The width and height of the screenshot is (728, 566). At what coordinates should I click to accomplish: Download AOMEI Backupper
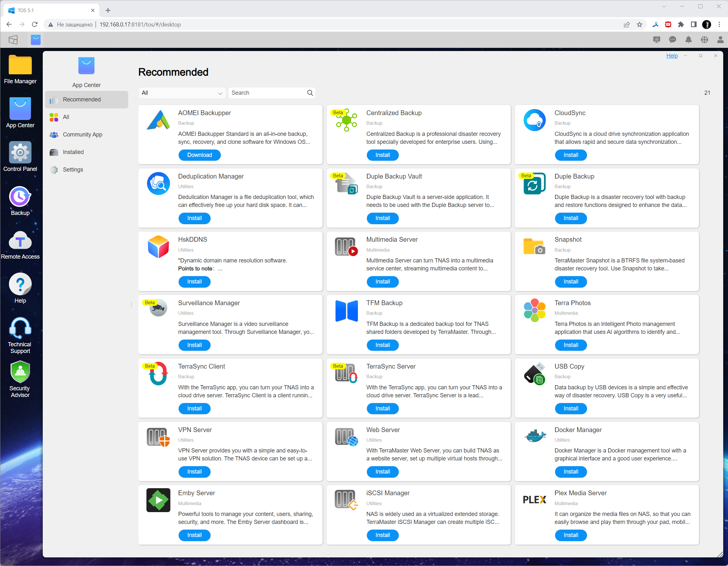point(199,155)
